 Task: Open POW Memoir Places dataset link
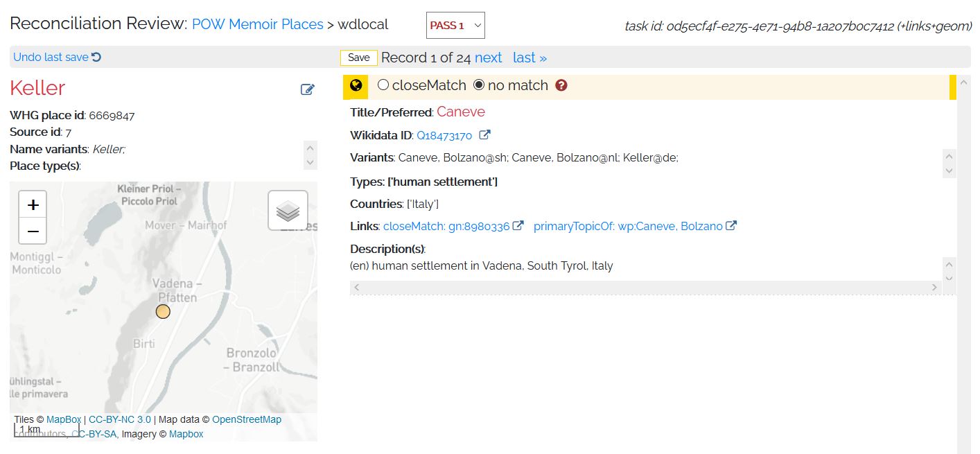coord(257,24)
